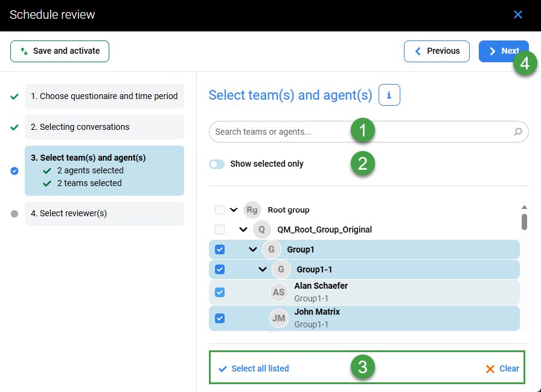The width and height of the screenshot is (541, 392).
Task: Collapse the Group1-1 chevron
Action: click(x=263, y=269)
